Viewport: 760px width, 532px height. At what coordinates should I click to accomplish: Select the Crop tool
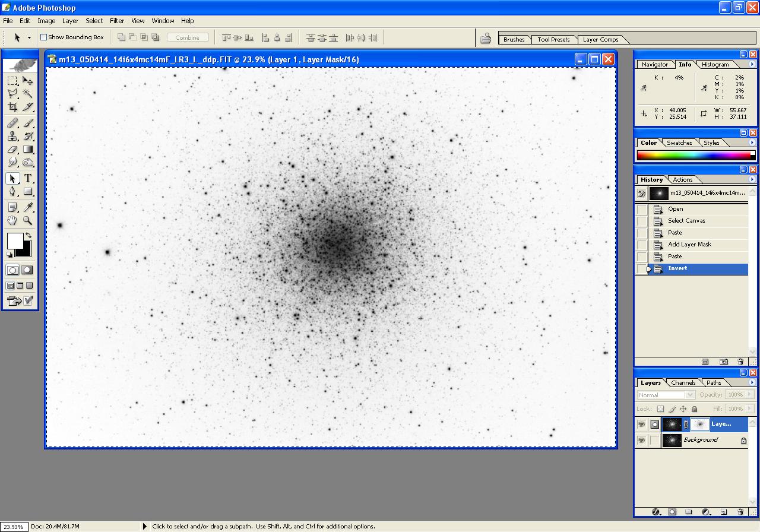point(12,107)
